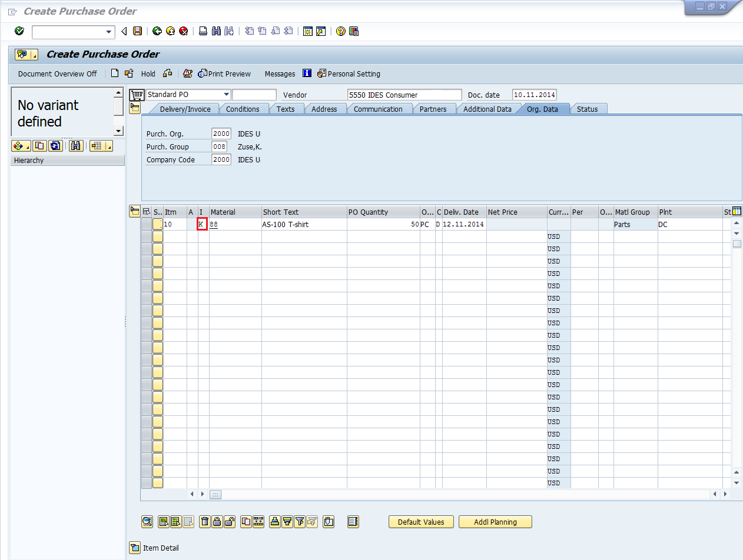Click the Find binoculars icon in the top toolbar
743x560 pixels.
point(216,31)
